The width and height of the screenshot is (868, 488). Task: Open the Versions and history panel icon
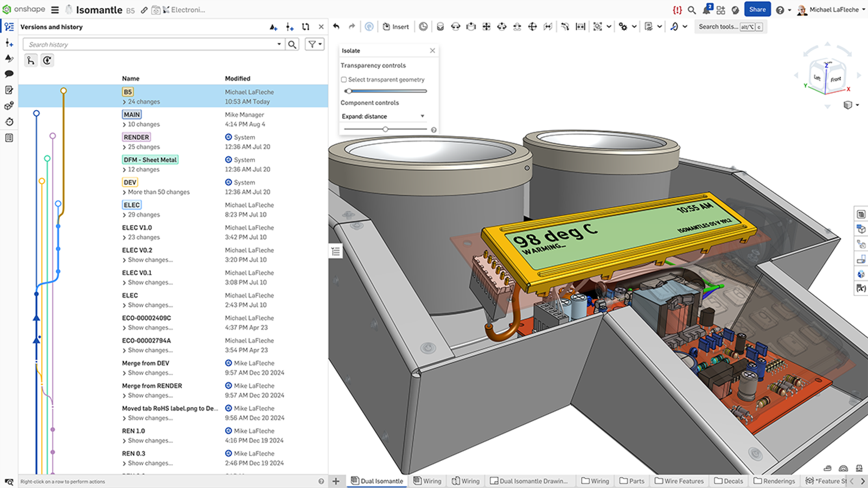(x=9, y=27)
